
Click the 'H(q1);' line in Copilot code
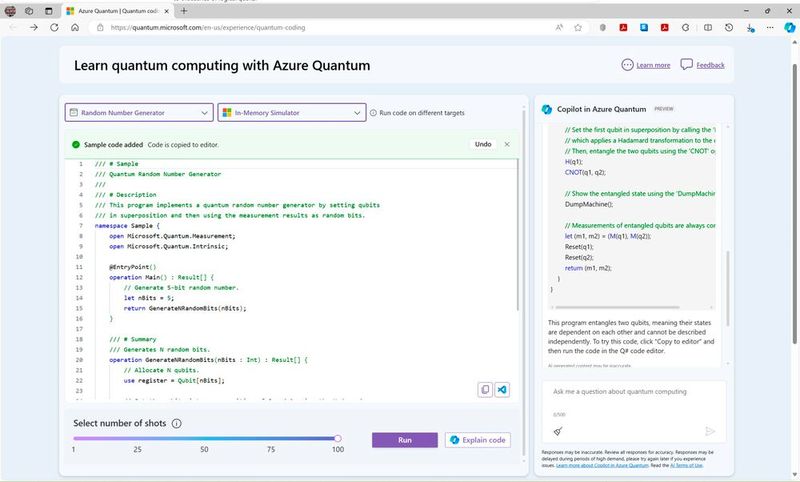(x=573, y=162)
